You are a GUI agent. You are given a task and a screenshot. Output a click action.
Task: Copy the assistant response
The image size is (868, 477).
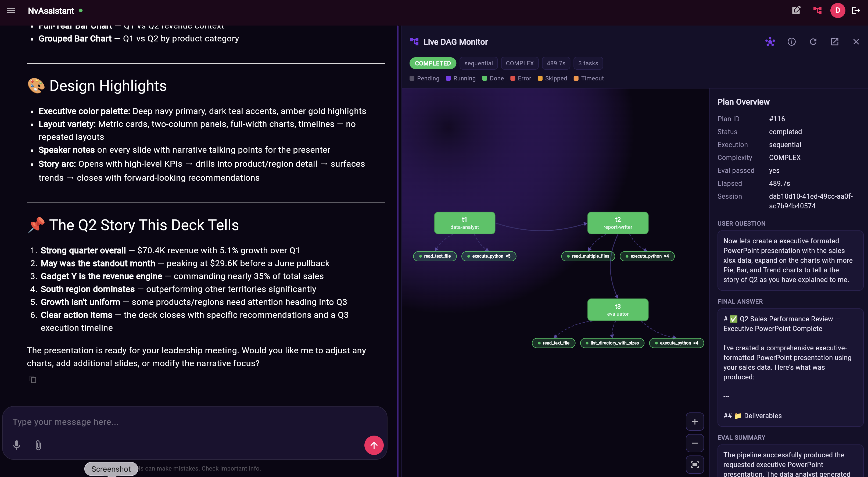point(33,380)
